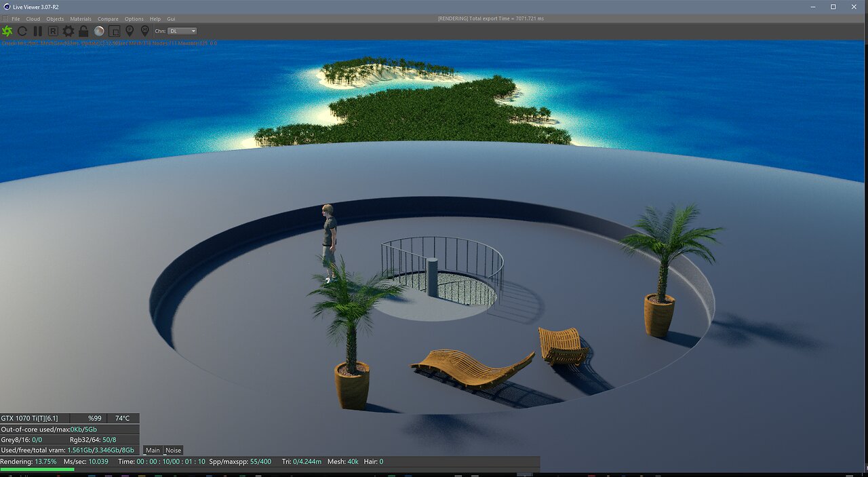
Task: Click the GTX 1070 Ti GPU label
Action: (x=29, y=419)
